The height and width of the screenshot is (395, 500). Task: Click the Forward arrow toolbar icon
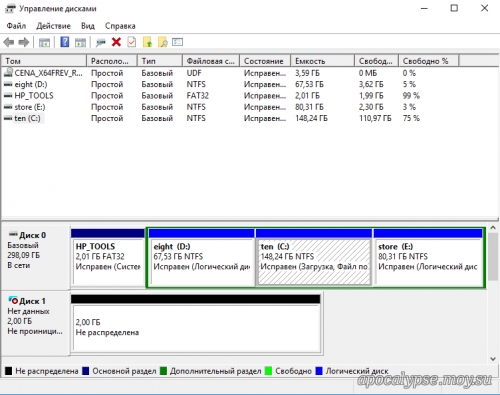point(24,42)
